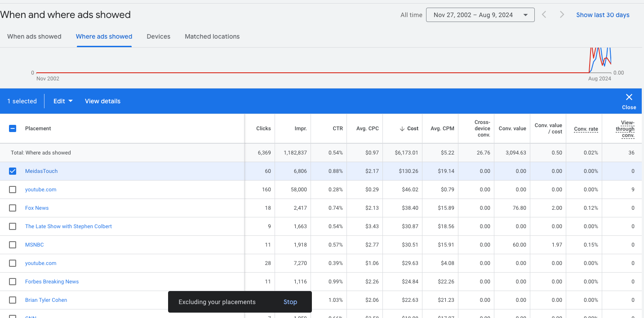Click the Placement column header

38,128
